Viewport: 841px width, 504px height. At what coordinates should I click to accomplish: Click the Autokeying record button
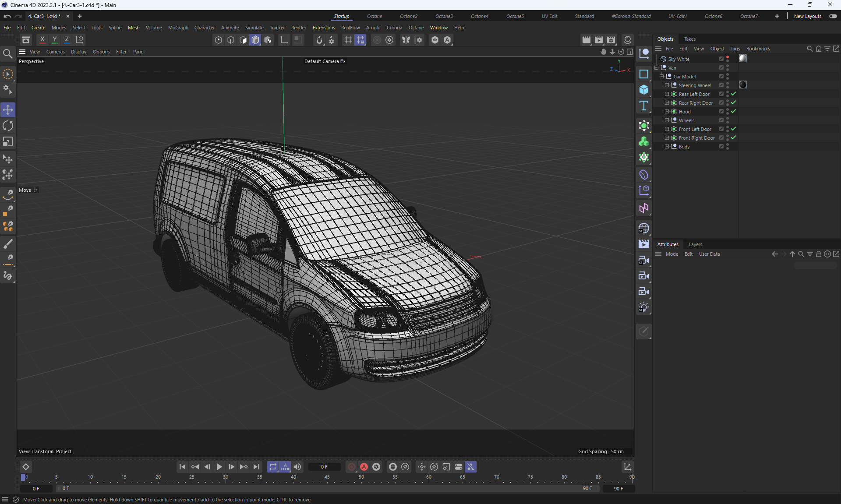(364, 467)
